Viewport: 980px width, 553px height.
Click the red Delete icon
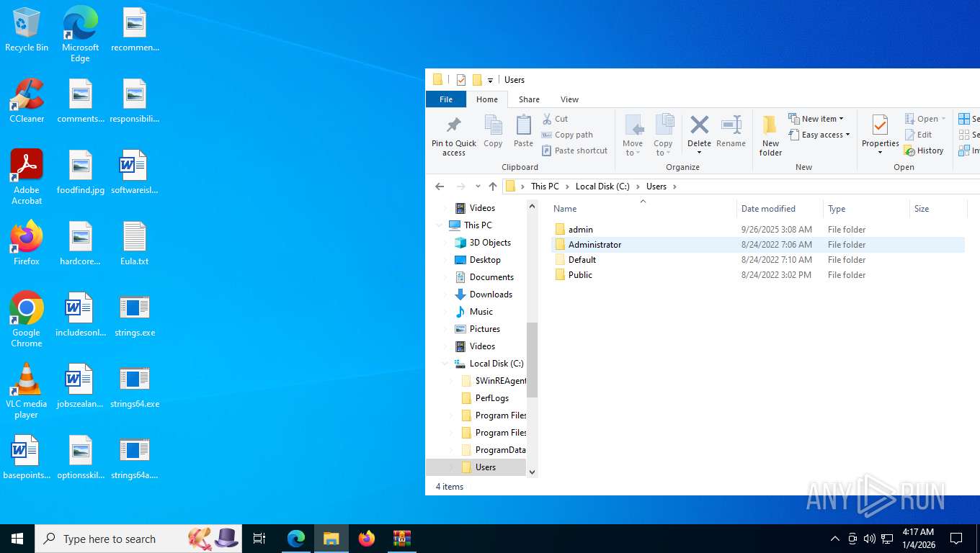[x=699, y=125]
